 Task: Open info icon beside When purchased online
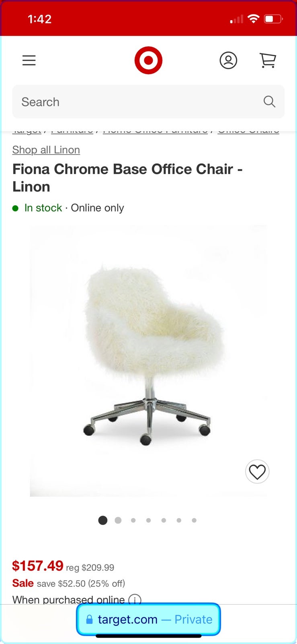coord(135,600)
